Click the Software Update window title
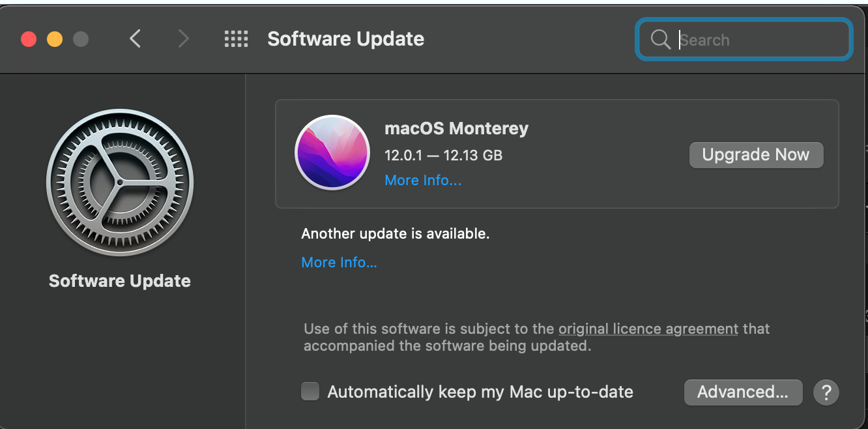Screen dimensions: 868x429 pos(345,39)
